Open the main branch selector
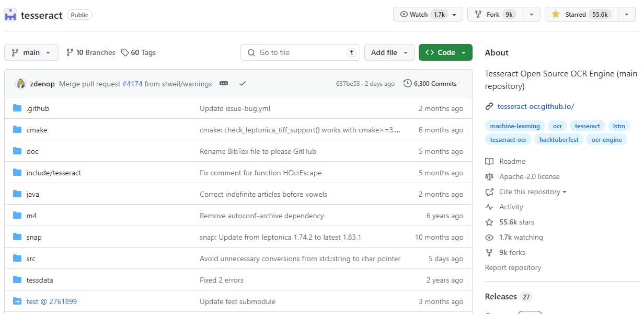Image resolution: width=644 pixels, height=314 pixels. point(31,52)
